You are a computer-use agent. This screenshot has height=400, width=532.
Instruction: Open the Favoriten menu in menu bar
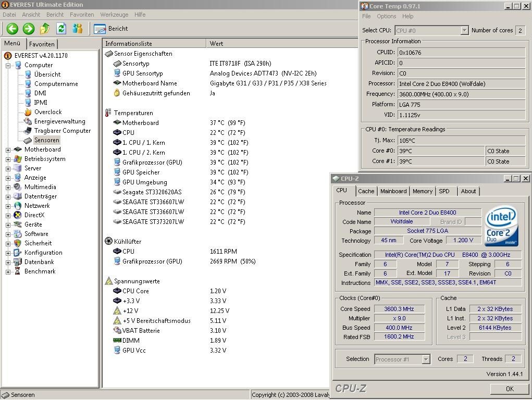click(82, 15)
